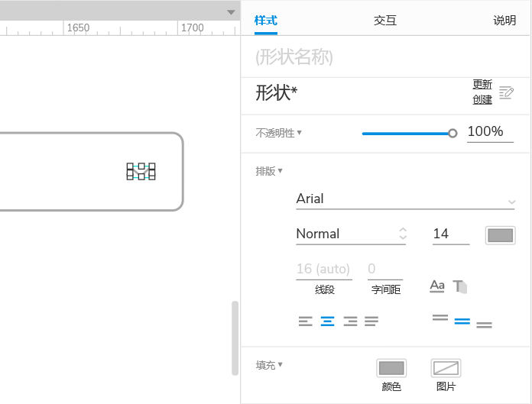Click the font size 14 field
532x404 pixels.
(x=451, y=234)
